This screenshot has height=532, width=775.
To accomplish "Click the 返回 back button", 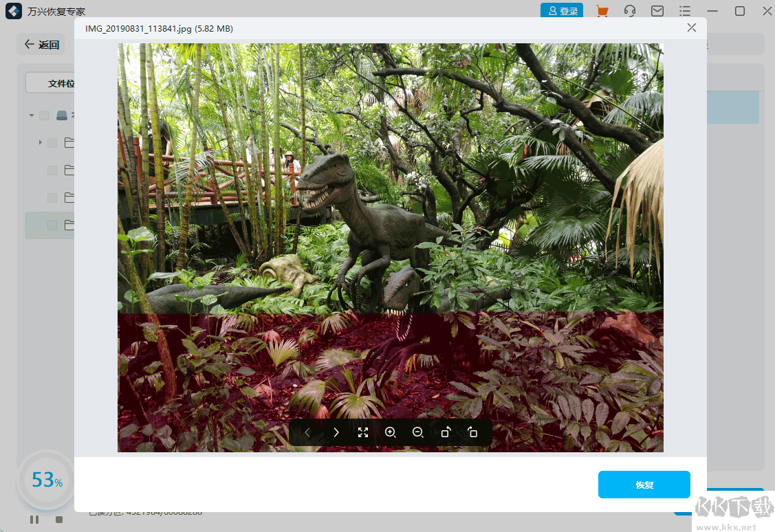I will (x=42, y=45).
